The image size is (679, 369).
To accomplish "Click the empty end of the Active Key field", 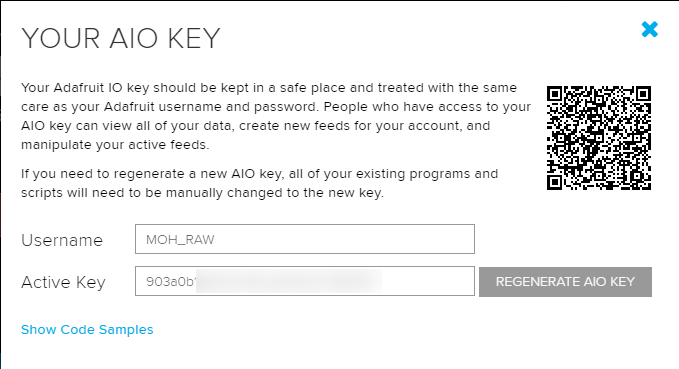I will [428, 281].
